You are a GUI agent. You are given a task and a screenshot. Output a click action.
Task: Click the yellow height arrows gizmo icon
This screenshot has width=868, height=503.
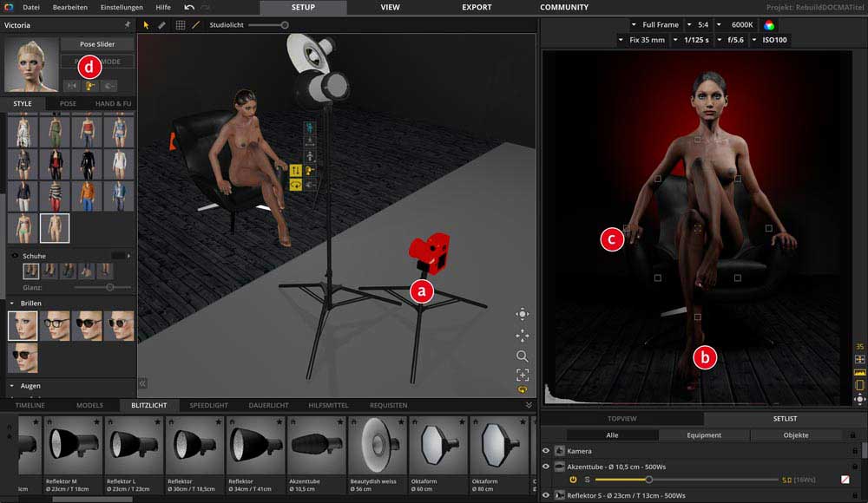[x=296, y=171]
